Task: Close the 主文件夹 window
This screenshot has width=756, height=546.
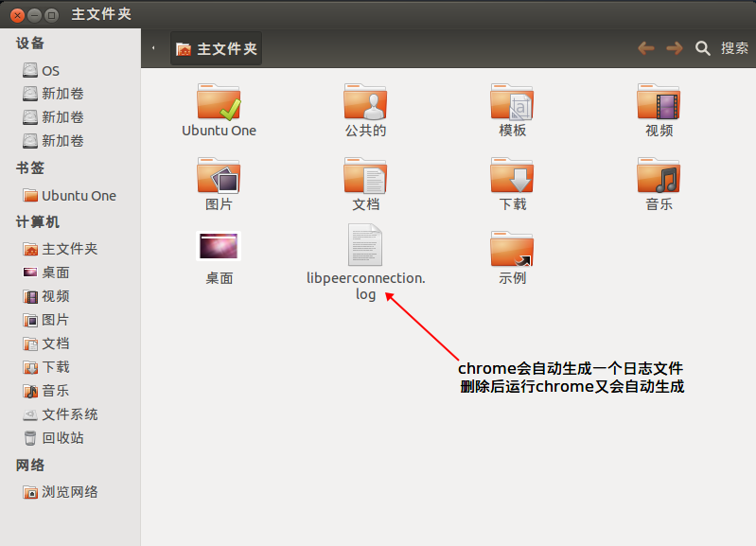Action: point(17,15)
